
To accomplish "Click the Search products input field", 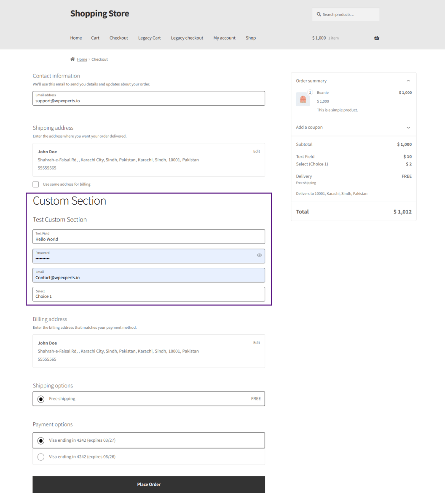I will click(x=349, y=14).
